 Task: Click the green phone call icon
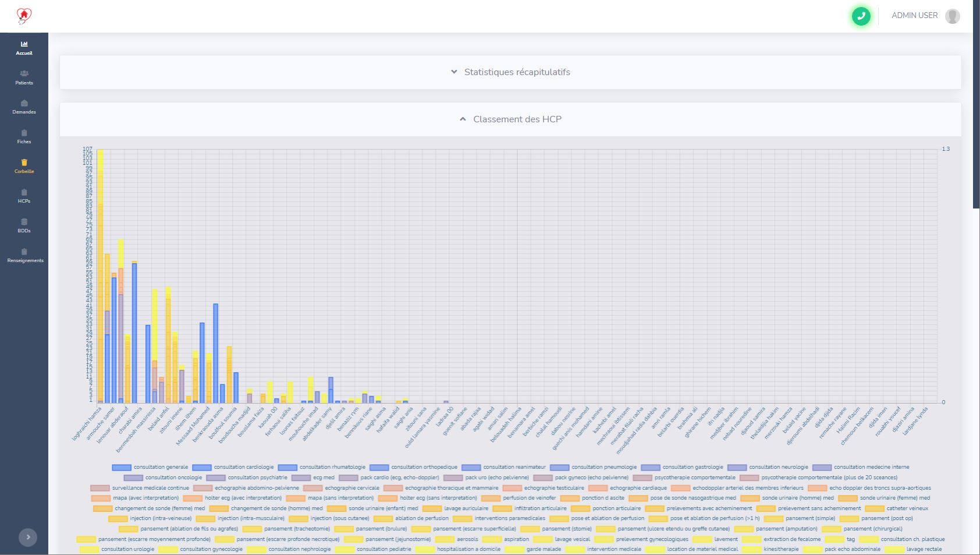[x=861, y=16]
